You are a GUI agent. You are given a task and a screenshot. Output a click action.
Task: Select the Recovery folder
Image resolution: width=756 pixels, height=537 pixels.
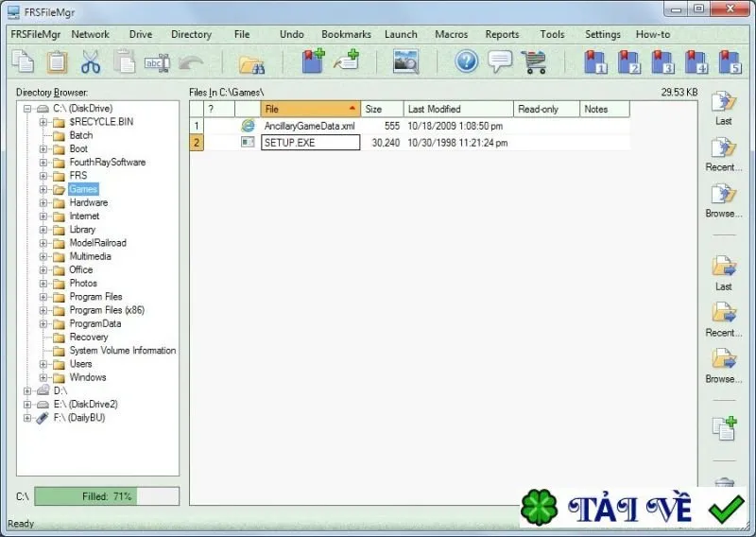coord(89,338)
